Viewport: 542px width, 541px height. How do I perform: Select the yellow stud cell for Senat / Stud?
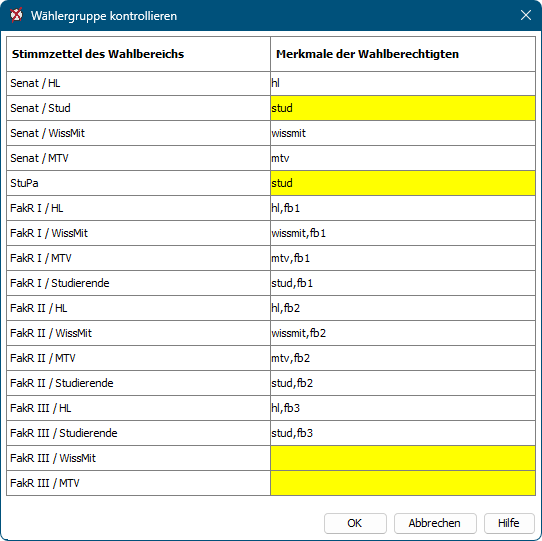[x=403, y=108]
